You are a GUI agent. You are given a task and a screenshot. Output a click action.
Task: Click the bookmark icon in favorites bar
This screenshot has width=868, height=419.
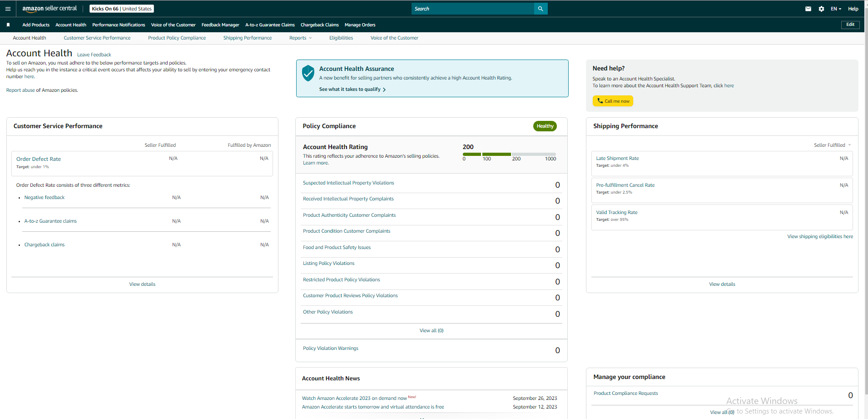tap(8, 25)
